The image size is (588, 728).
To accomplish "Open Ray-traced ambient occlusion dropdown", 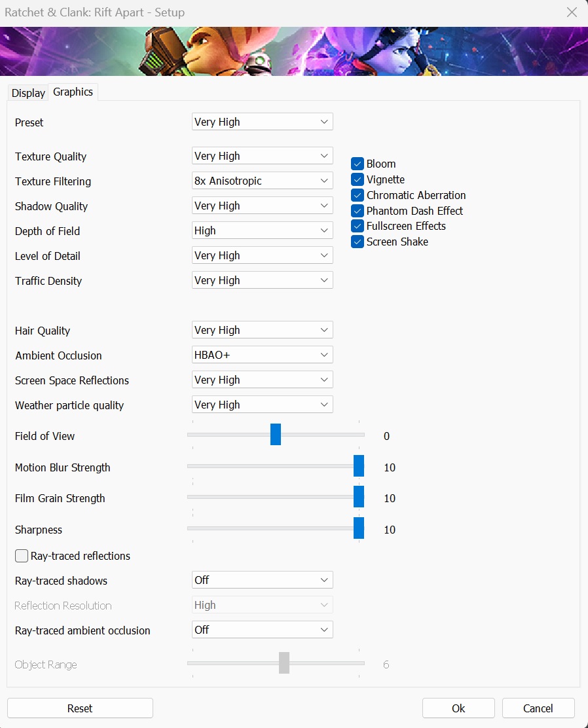I will click(x=263, y=630).
